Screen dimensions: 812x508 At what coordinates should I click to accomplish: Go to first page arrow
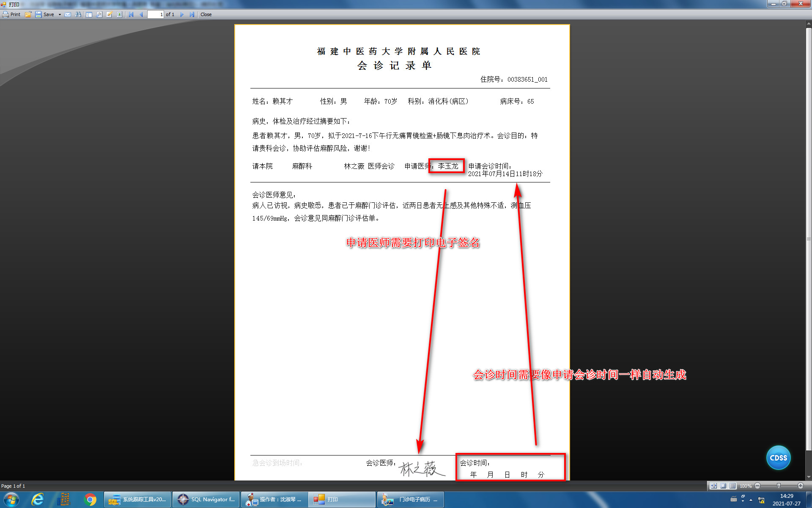click(131, 14)
